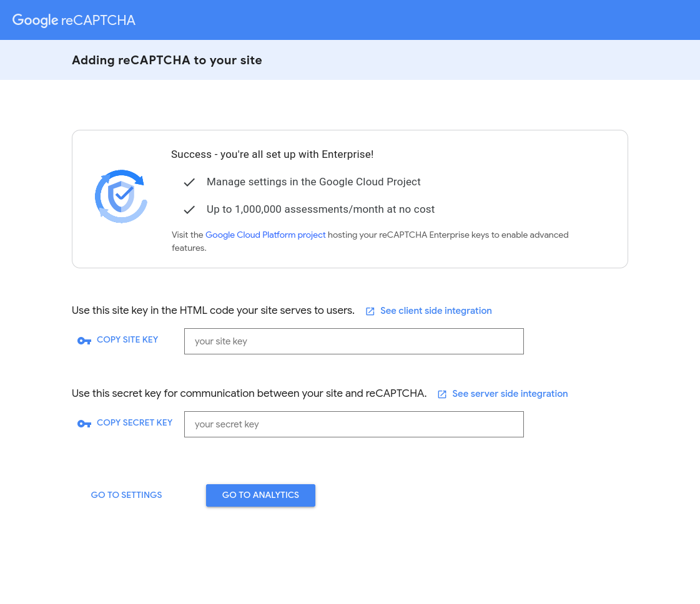Viewport: 700px width, 604px height.
Task: Click the reCAPTCHA shield icon in success card
Action: point(121,197)
